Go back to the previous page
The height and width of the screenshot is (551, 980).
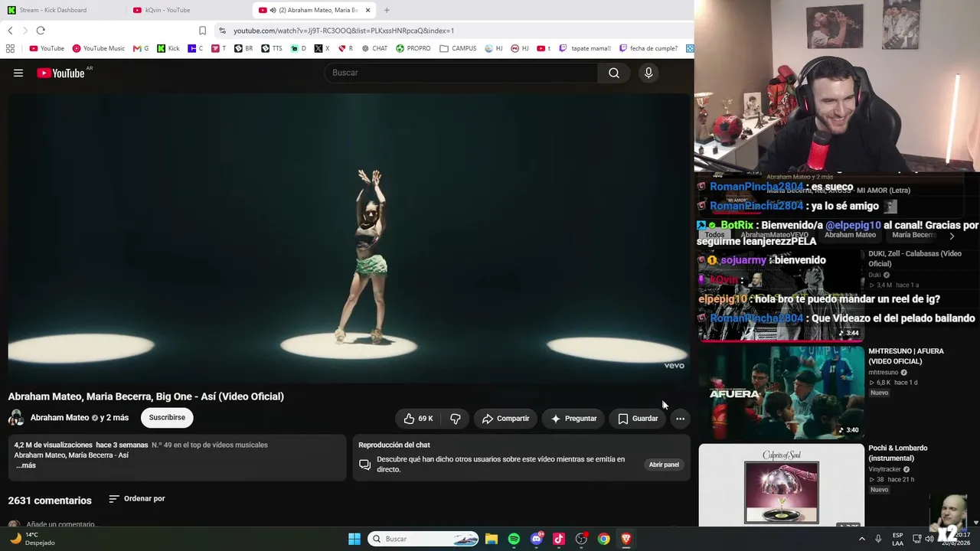[10, 31]
